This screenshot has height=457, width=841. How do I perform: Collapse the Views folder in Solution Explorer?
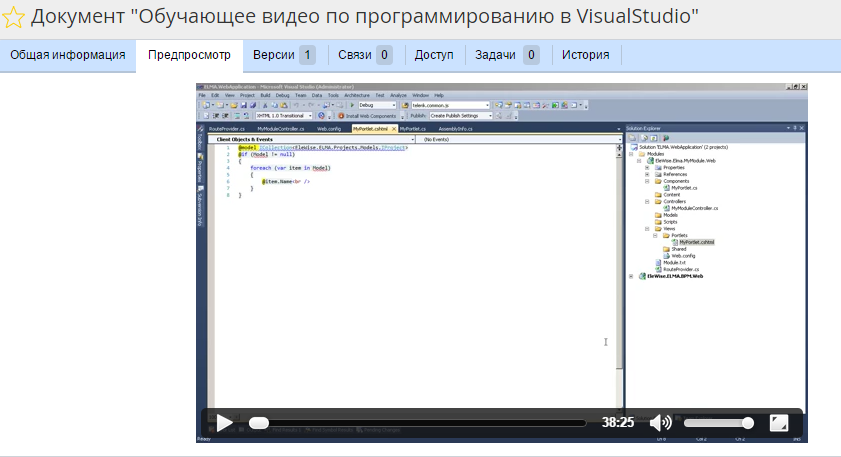[x=649, y=228]
